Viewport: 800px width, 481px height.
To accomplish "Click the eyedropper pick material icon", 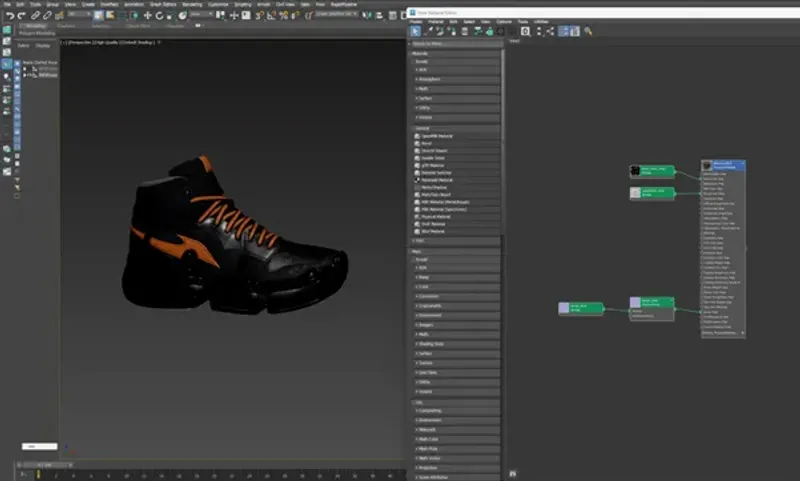I will pyautogui.click(x=428, y=32).
